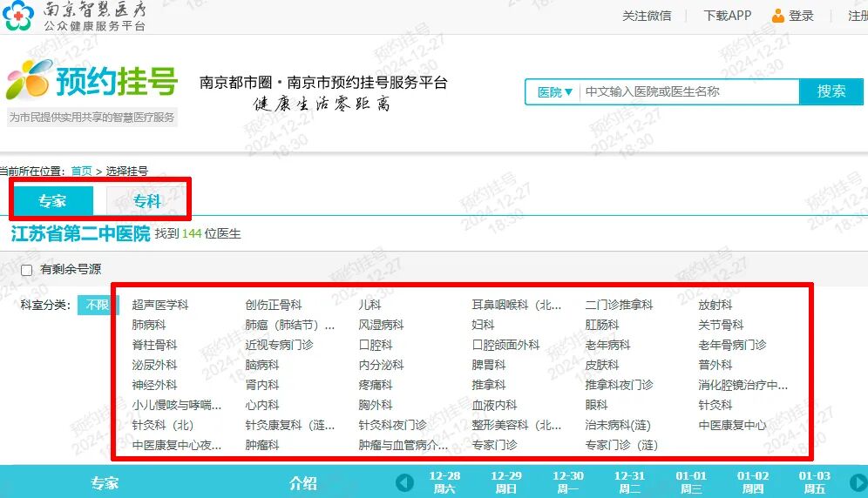Select department 针灸科夜门诊
868x498 pixels.
(392, 425)
